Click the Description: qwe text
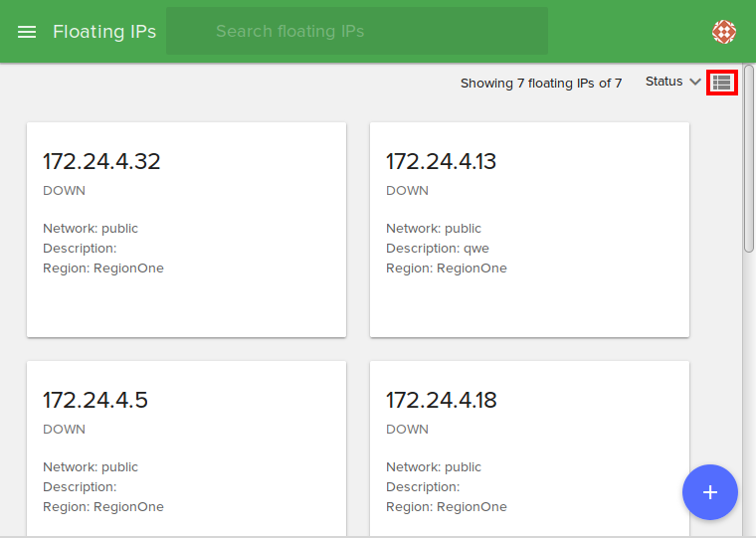 tap(438, 249)
